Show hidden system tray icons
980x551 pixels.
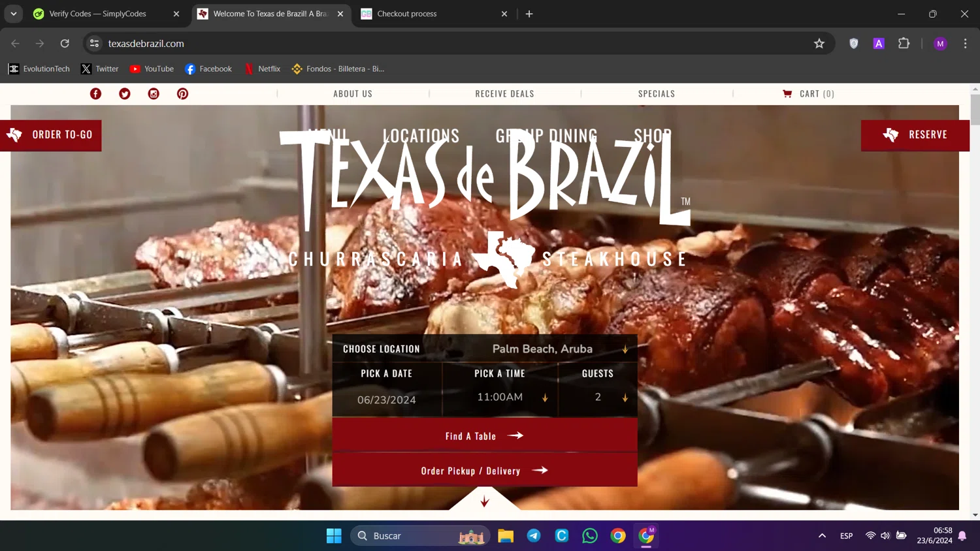tap(822, 536)
